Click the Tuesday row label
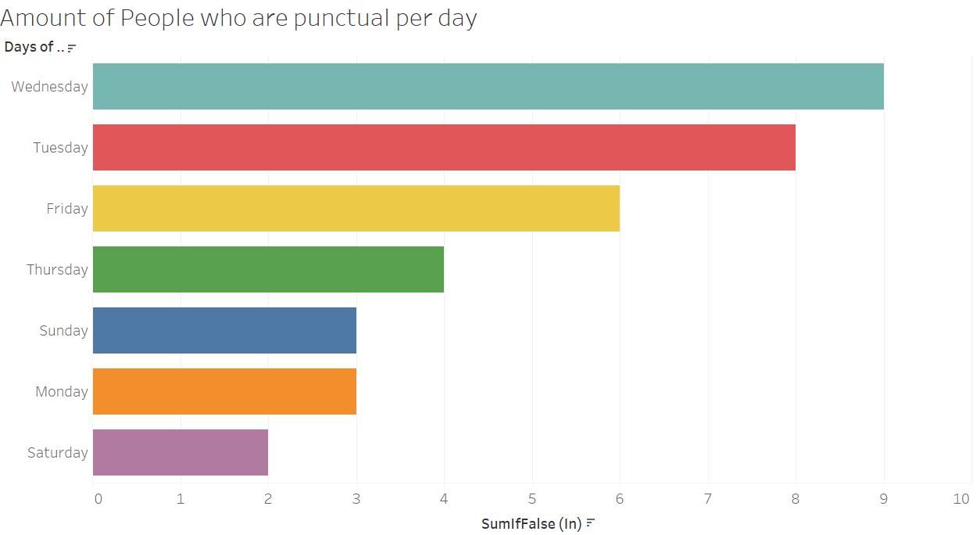The image size is (980, 535). point(60,148)
